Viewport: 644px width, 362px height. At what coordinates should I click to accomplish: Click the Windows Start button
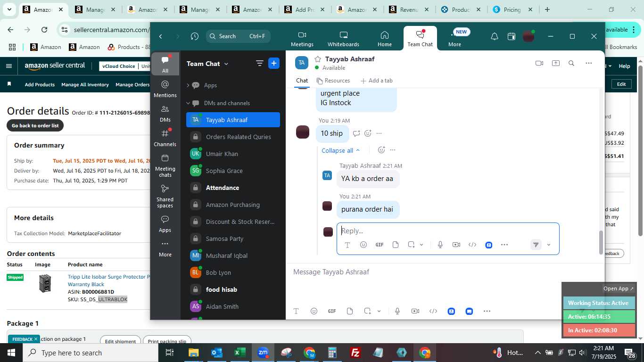tap(11, 353)
